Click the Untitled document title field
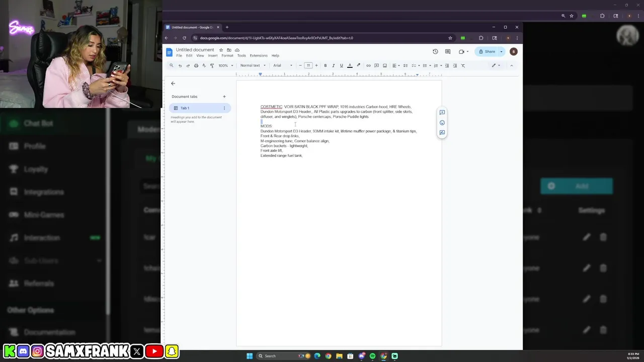Screen dimensions: 644x362 click(195, 50)
